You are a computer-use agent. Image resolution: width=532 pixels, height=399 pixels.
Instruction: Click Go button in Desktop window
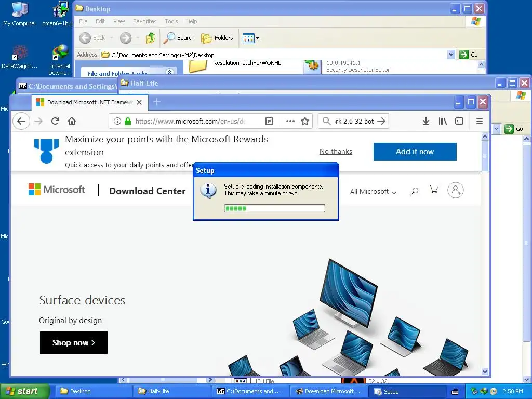tap(469, 55)
